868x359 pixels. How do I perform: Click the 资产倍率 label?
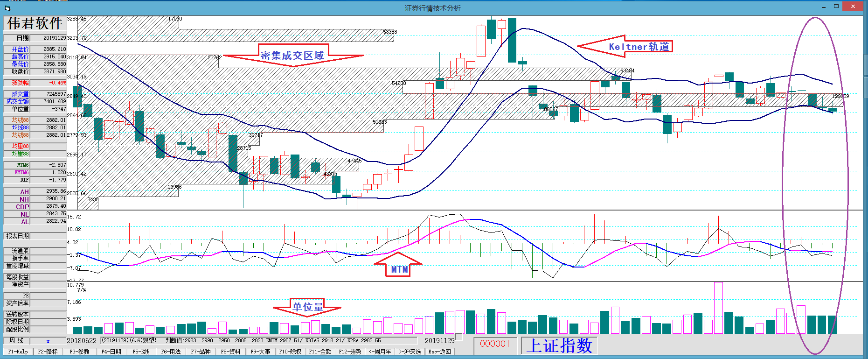[x=17, y=303]
